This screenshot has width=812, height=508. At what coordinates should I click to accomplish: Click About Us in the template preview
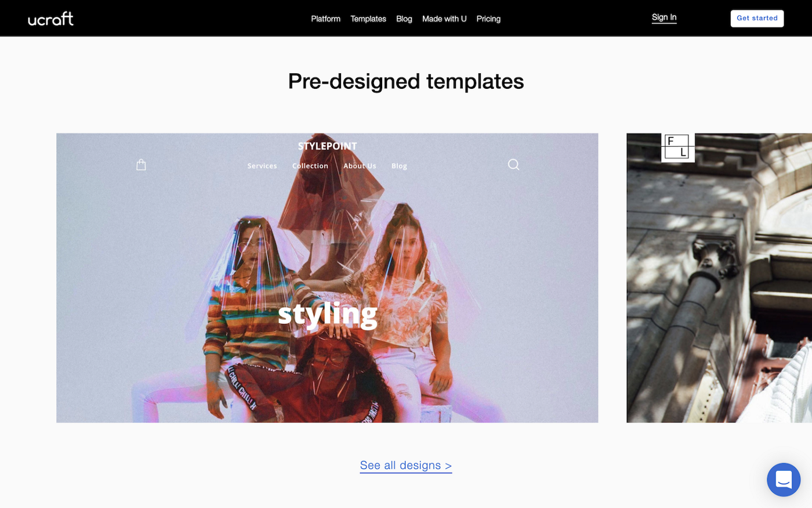[x=360, y=166]
